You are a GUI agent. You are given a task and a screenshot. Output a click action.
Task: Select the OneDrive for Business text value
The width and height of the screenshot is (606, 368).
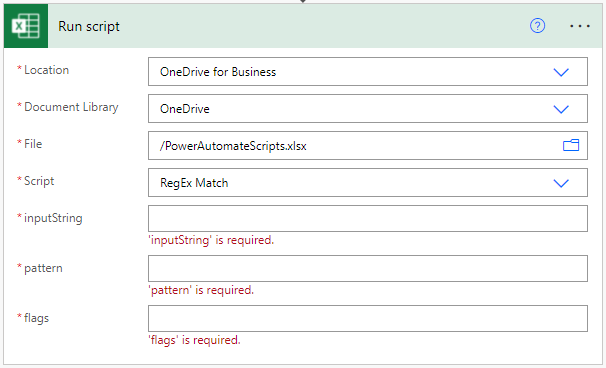coord(218,72)
